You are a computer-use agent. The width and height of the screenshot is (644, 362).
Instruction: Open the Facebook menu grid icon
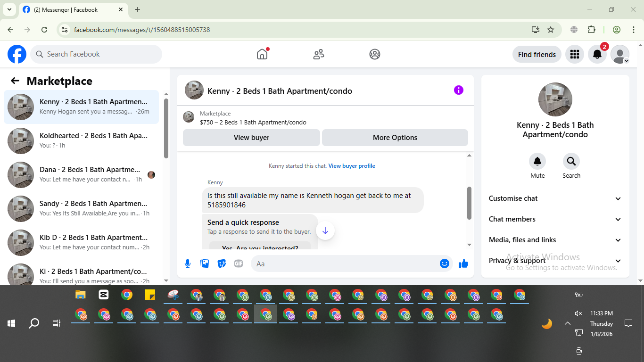(574, 54)
